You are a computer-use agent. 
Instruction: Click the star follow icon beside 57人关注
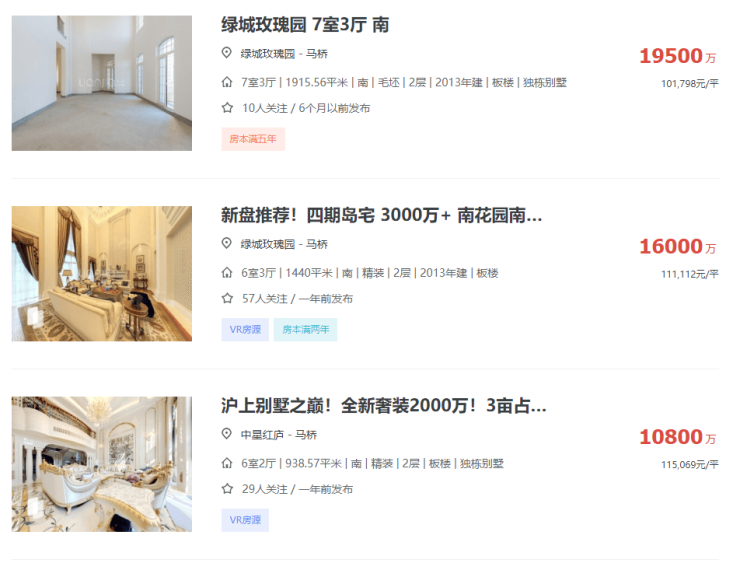pos(227,298)
